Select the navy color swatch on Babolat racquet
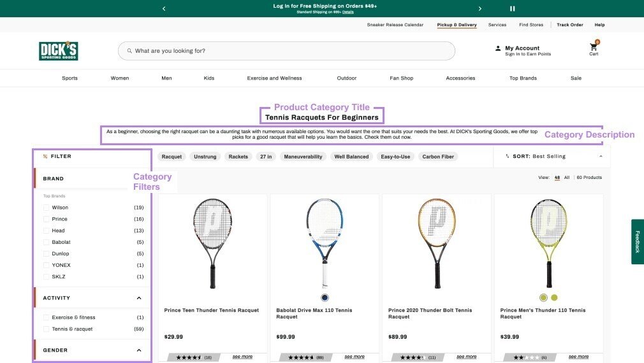Screen dimensions: 644x363 325,297
